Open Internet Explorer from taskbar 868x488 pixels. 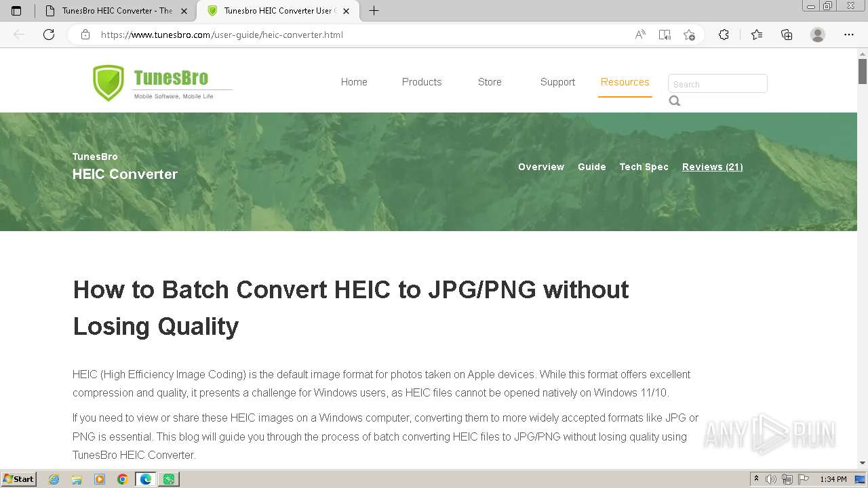[x=54, y=479]
